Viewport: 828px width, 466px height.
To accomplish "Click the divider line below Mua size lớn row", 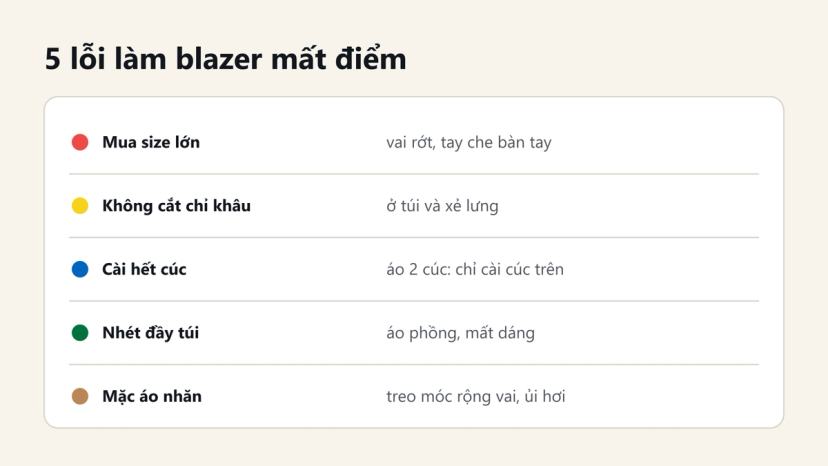I will tap(414, 174).
